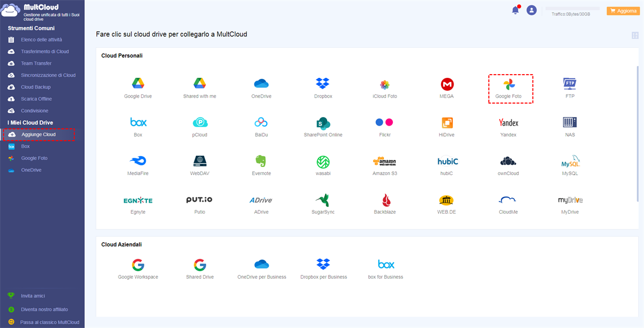Switch with Passa al classico MultCloud

click(49, 322)
